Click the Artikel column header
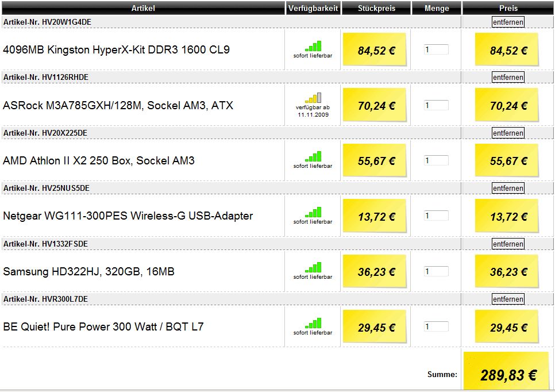Image resolution: width=555 pixels, height=392 pixels. pos(143,8)
